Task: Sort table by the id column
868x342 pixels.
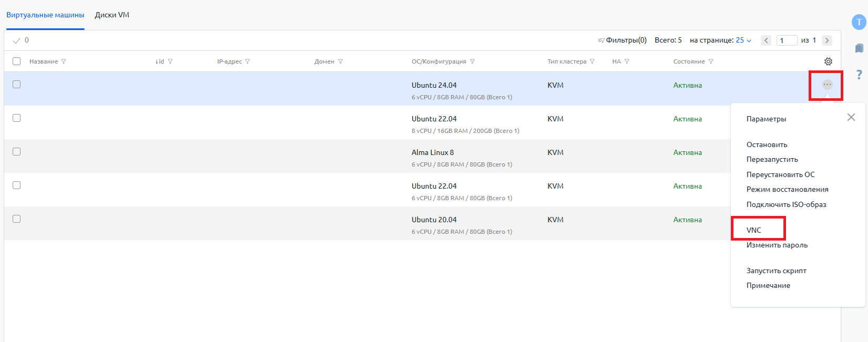Action: 160,61
